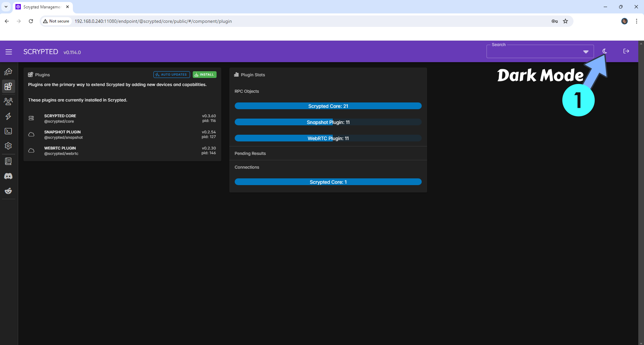The width and height of the screenshot is (644, 345).
Task: Open Users sidebar icon
Action: (8, 101)
